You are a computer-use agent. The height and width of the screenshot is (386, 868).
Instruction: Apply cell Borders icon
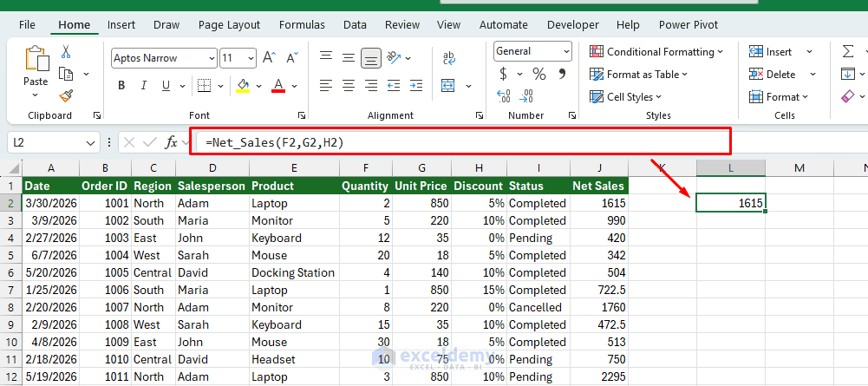[205, 86]
